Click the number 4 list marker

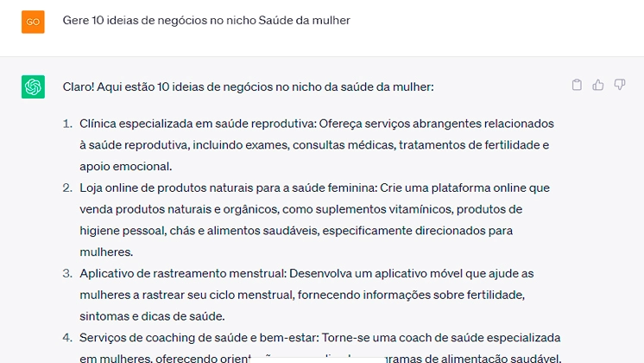67,338
